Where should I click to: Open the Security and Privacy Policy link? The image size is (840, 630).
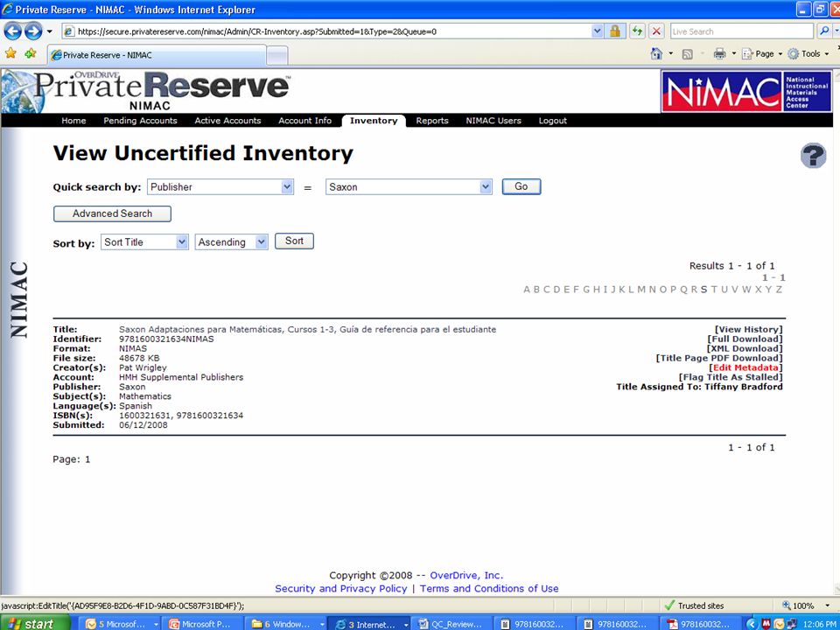click(340, 588)
